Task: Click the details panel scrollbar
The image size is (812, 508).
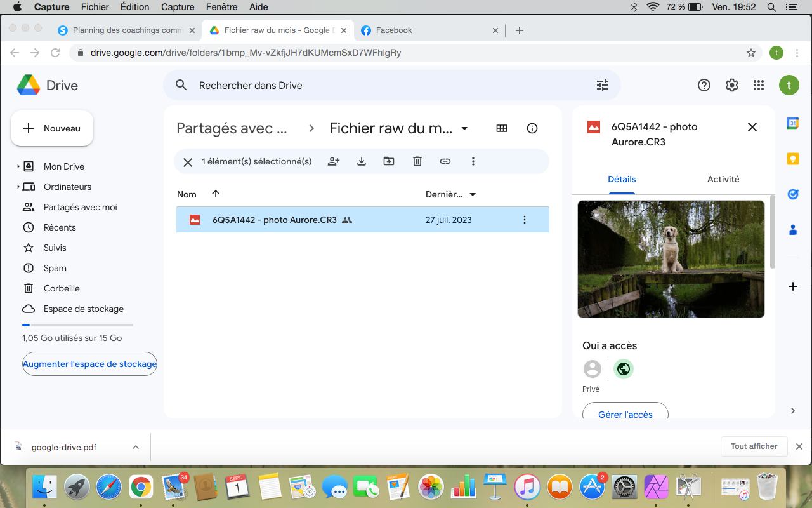Action: pyautogui.click(x=772, y=232)
